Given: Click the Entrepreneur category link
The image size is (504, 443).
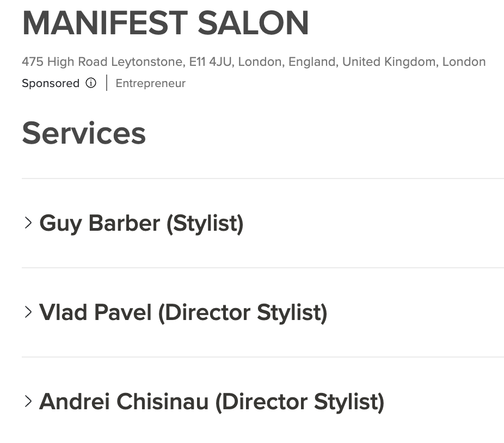Looking at the screenshot, I should (150, 83).
